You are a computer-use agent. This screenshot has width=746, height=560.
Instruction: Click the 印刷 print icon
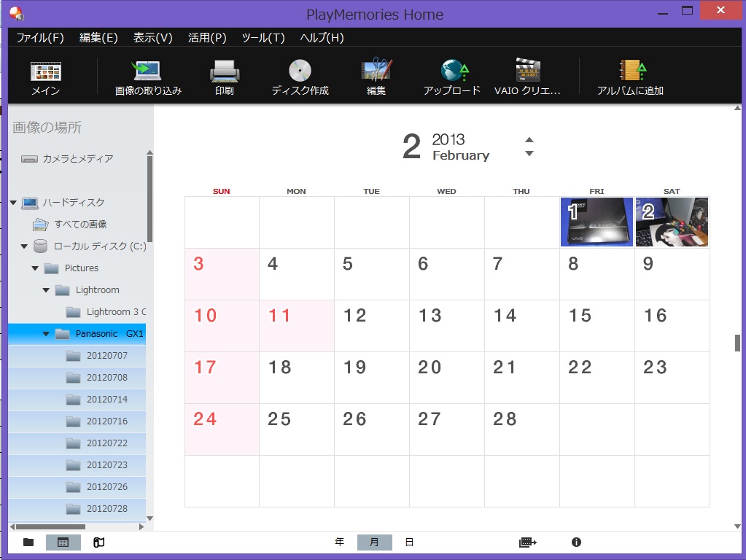coord(224,77)
